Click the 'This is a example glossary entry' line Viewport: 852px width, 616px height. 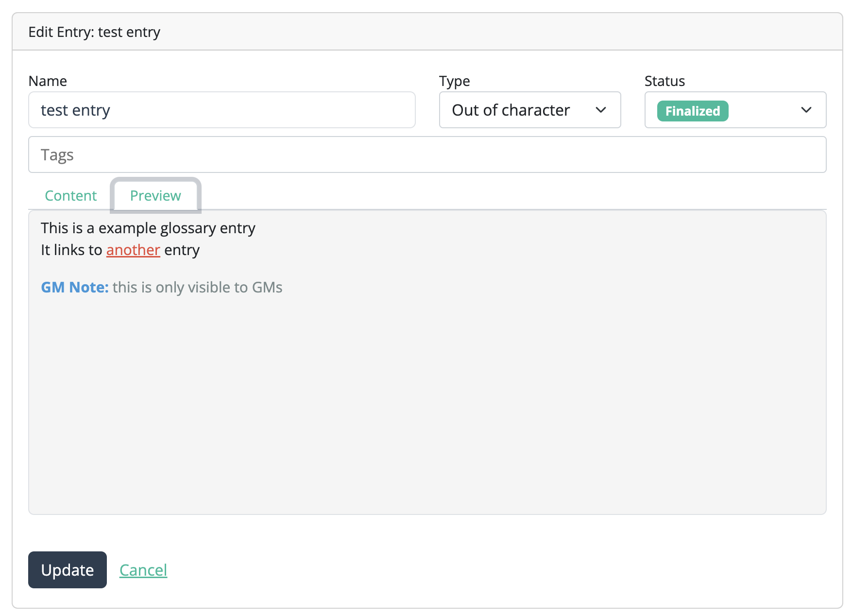[x=148, y=228]
